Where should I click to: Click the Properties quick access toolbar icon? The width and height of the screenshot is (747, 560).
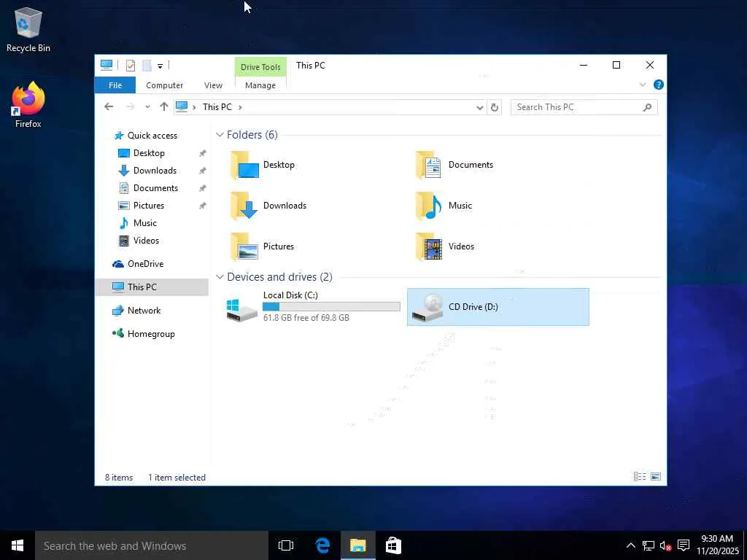click(130, 66)
